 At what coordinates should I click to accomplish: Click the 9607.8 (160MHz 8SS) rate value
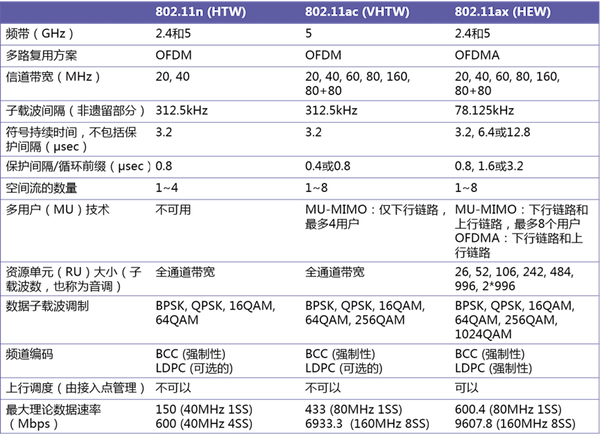[x=515, y=424]
